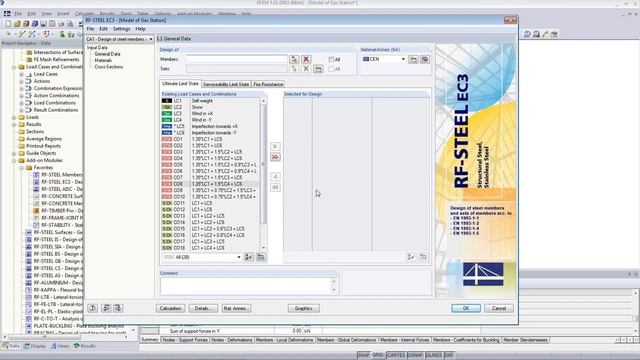Open Help menu in RF-STEEL EC3 dialog
This screenshot has height=360, width=640.
click(x=140, y=29)
